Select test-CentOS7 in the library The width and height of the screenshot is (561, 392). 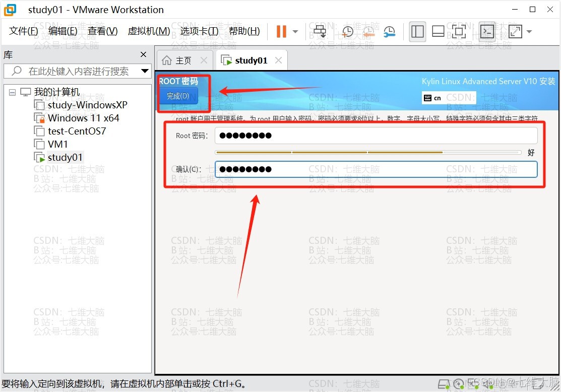point(77,132)
